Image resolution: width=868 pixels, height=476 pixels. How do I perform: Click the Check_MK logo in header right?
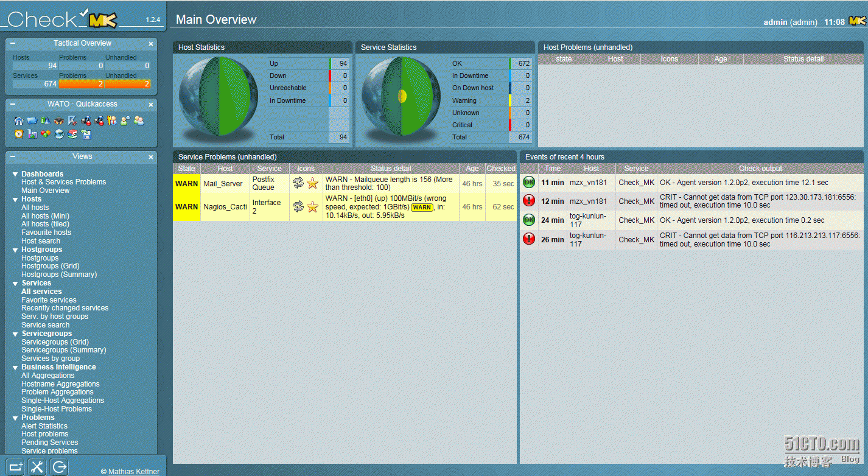click(x=857, y=21)
